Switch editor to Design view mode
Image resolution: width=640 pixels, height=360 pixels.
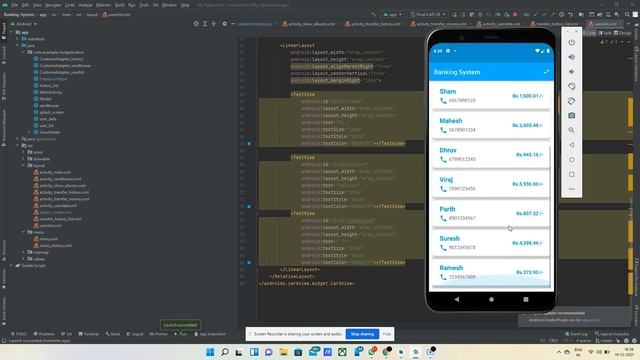click(623, 33)
